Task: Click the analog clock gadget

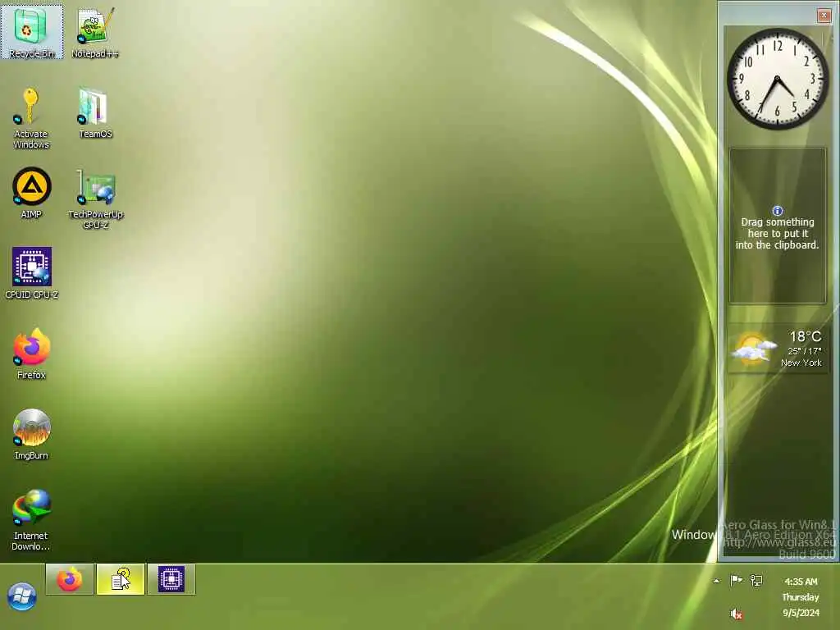Action: (x=778, y=80)
